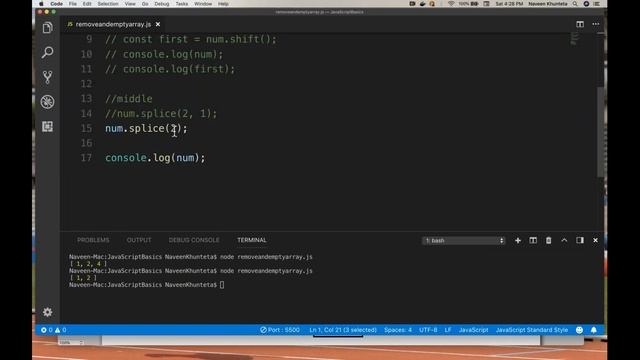This screenshot has height=360, width=640.
Task: Open the Selection menu
Action: coord(108,4)
